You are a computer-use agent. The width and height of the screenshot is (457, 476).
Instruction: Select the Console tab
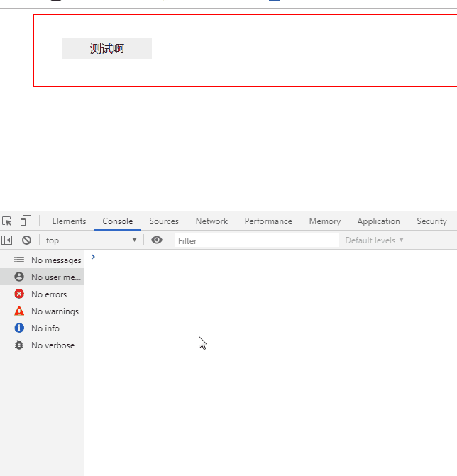118,221
